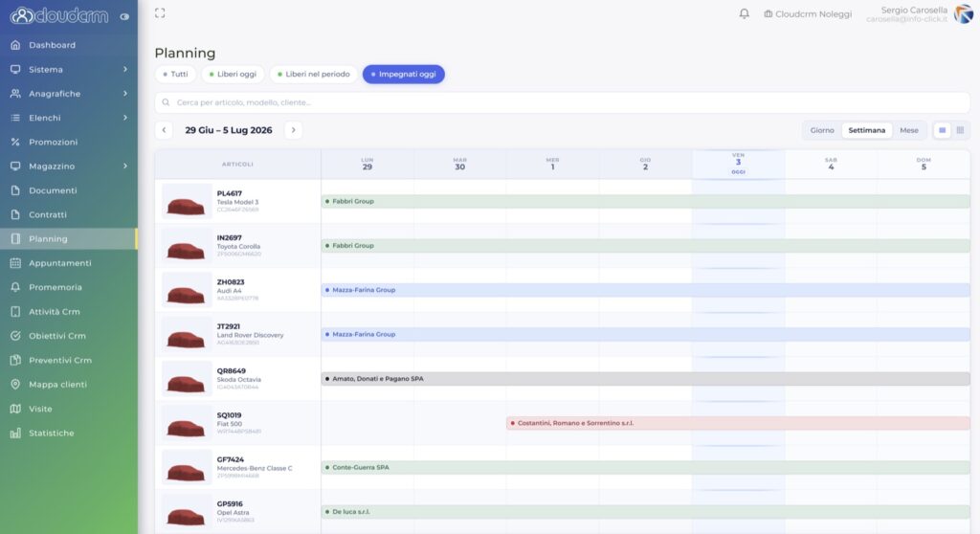Expand the Magazzino submenu chevron

(125, 167)
